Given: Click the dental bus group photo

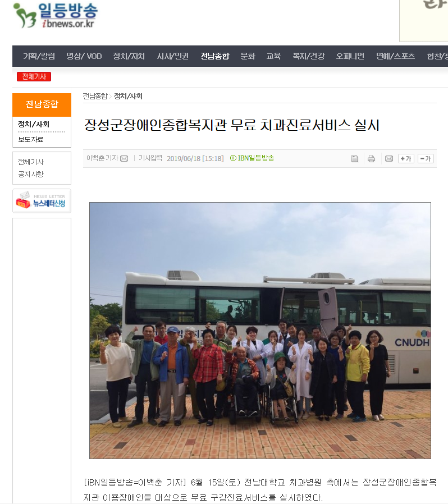Looking at the screenshot, I should click(260, 331).
